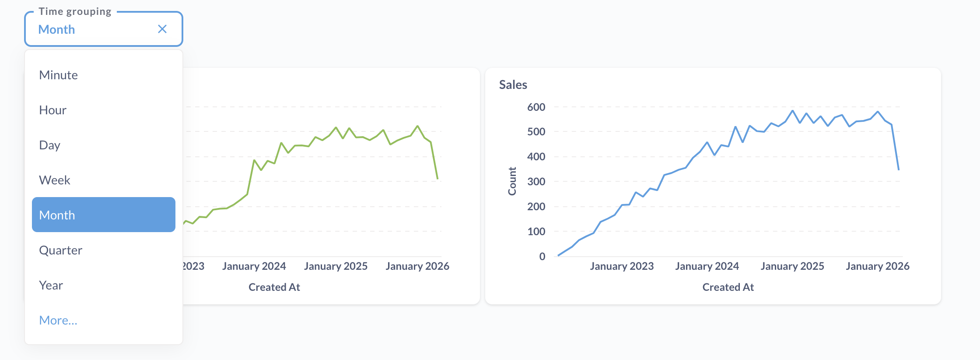Click the highlighted Month option
Screen dimensions: 980x360
[103, 215]
